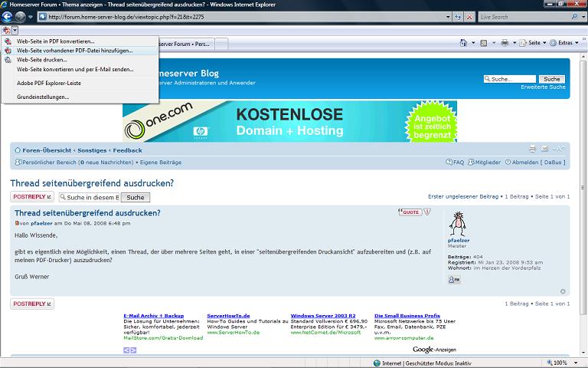Open a new blank browser tab
The image size is (588, 368).
click(x=221, y=44)
